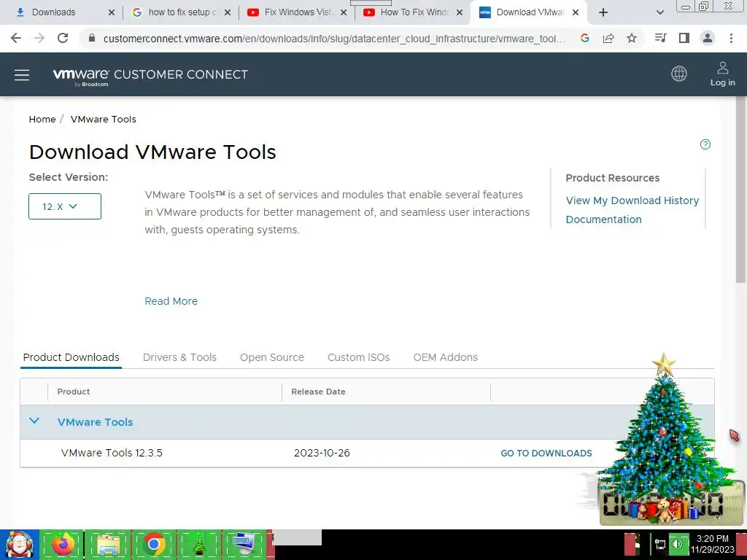747x560 pixels.
Task: Switch to 'How To Fix Windows' YouTube tab
Action: [413, 12]
